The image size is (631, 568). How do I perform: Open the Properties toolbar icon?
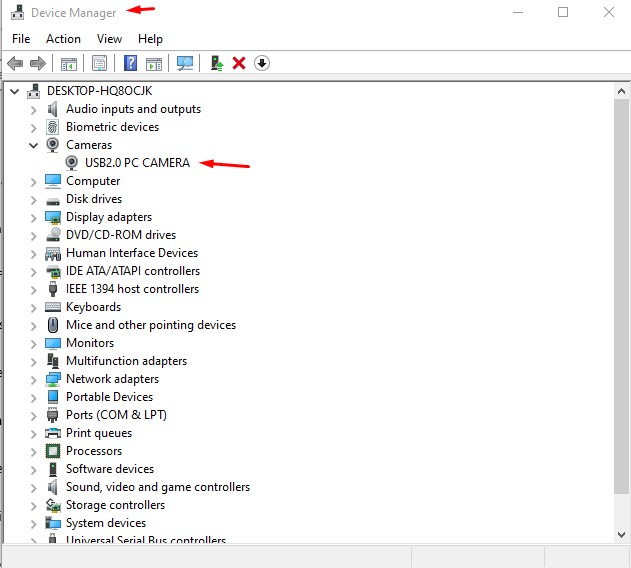pos(99,63)
